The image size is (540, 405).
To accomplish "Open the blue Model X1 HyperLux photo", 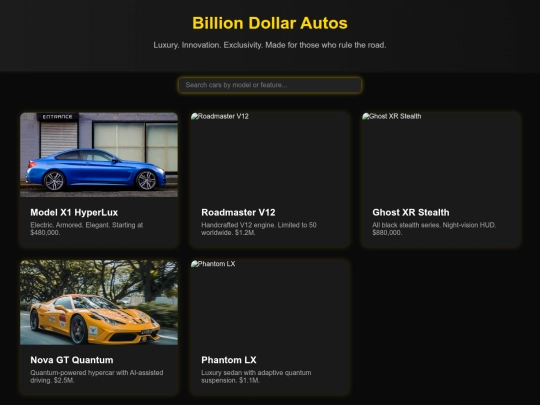I will click(x=99, y=155).
